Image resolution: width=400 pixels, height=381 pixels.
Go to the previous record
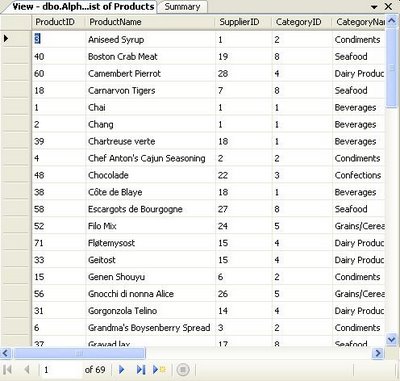(27, 369)
